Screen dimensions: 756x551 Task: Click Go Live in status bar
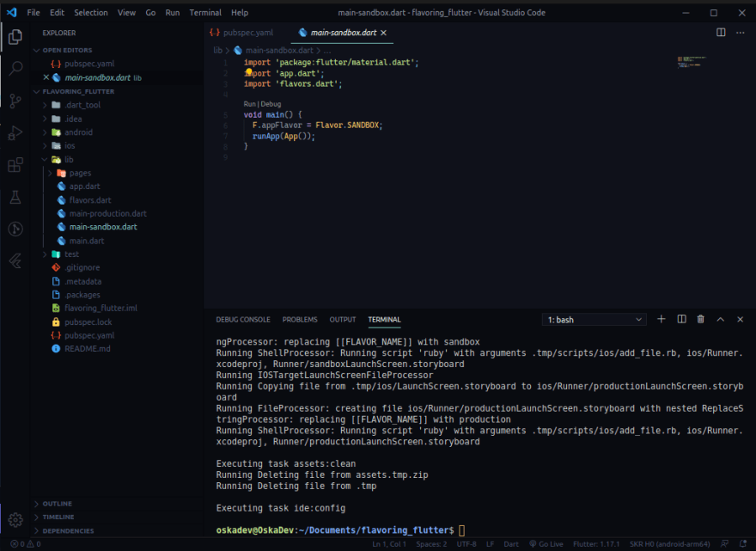click(546, 544)
